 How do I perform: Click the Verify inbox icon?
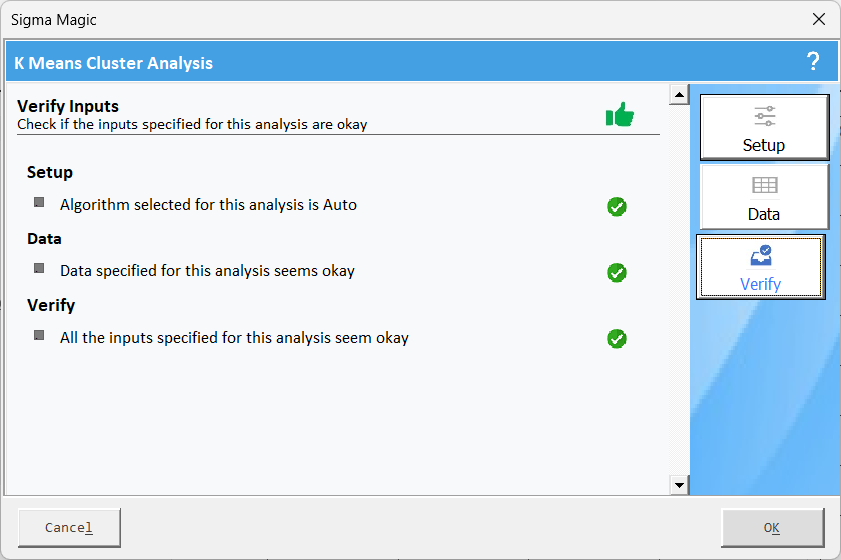point(760,256)
